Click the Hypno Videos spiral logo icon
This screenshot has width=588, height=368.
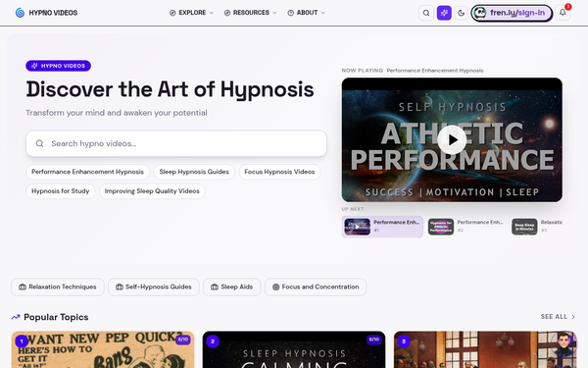(20, 13)
